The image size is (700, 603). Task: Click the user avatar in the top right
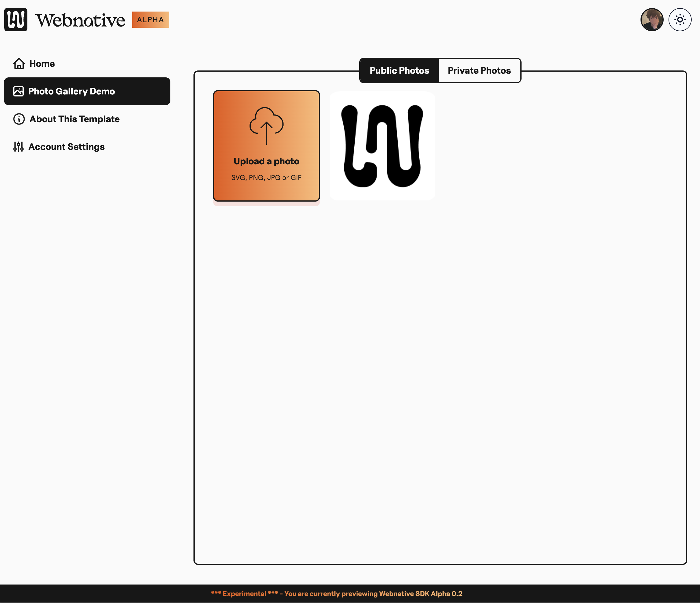tap(652, 20)
